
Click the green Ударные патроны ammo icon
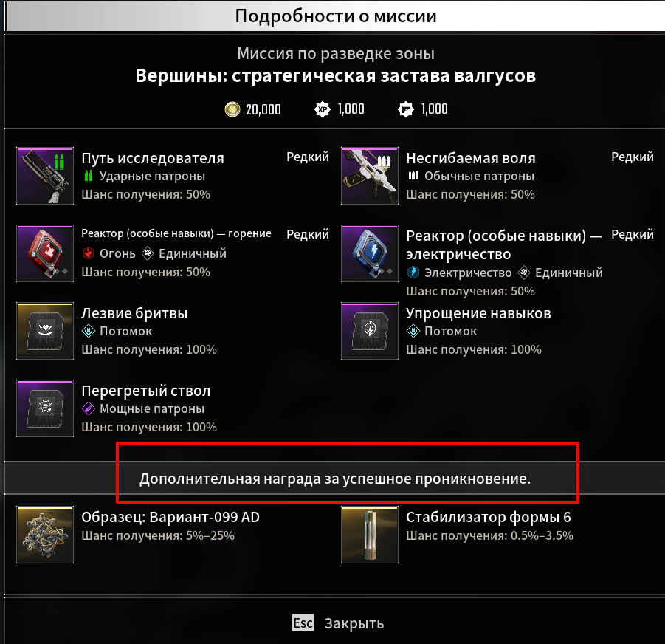pos(89,176)
